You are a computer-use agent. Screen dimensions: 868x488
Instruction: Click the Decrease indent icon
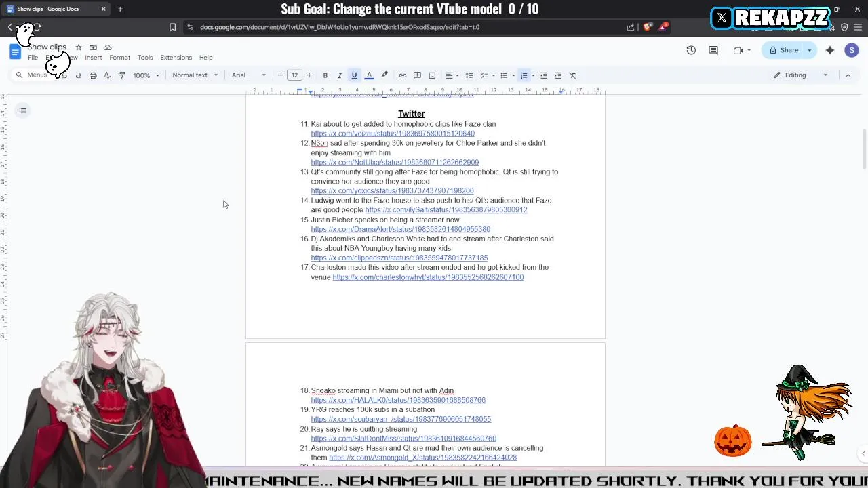click(543, 75)
